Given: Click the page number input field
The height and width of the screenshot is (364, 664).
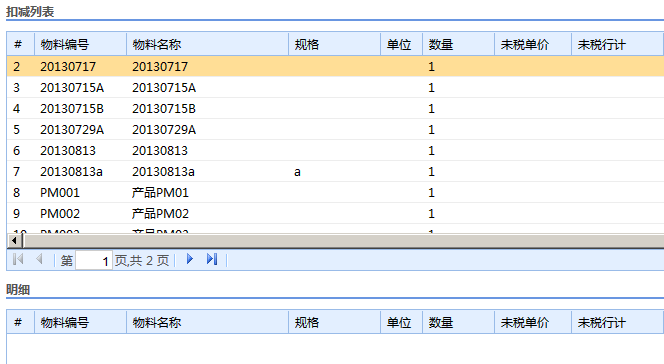Looking at the screenshot, I should click(94, 261).
